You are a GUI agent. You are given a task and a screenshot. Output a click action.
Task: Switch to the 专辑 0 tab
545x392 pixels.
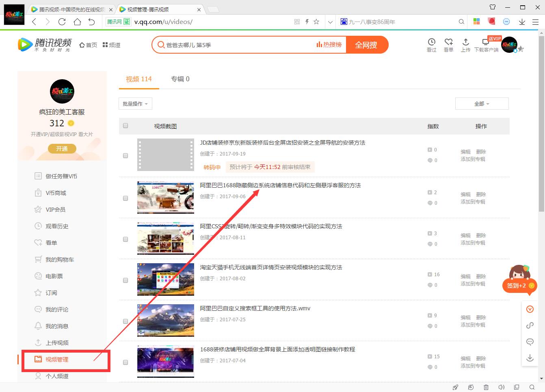coord(180,79)
